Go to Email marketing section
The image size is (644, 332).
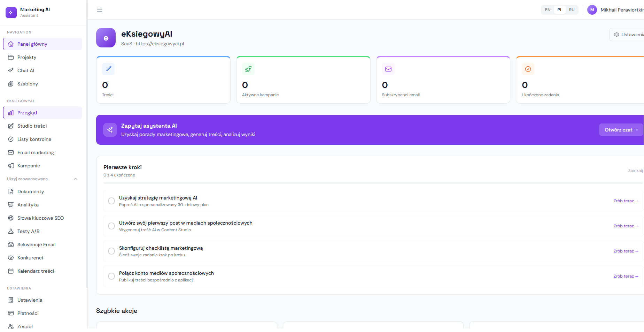tap(42, 152)
